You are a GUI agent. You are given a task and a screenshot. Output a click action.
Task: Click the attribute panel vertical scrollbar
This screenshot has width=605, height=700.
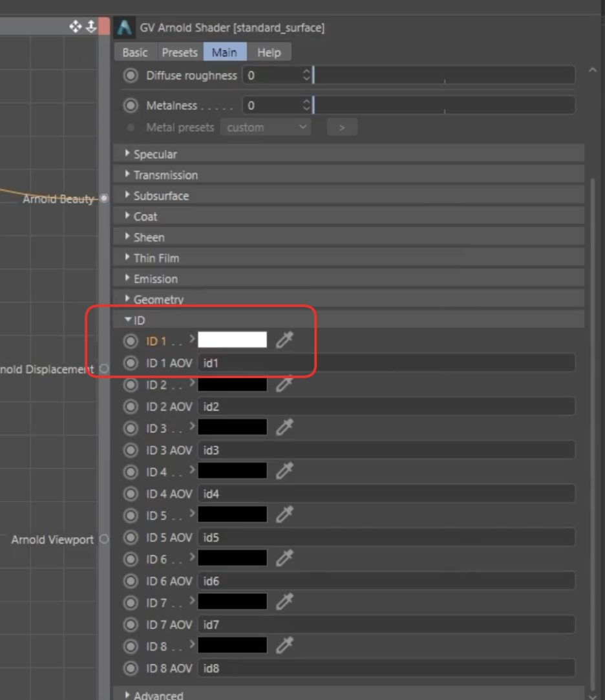tap(593, 433)
